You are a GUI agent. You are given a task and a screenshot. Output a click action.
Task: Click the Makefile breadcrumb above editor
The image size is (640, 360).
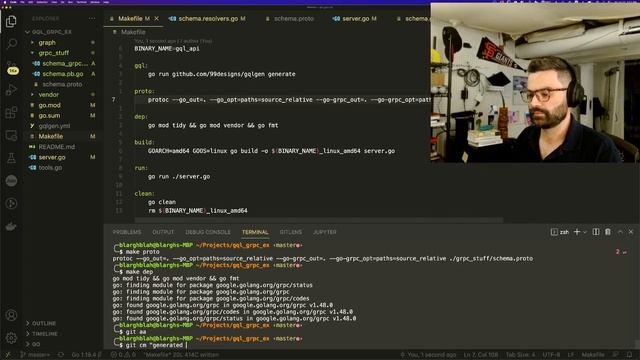[x=133, y=32]
